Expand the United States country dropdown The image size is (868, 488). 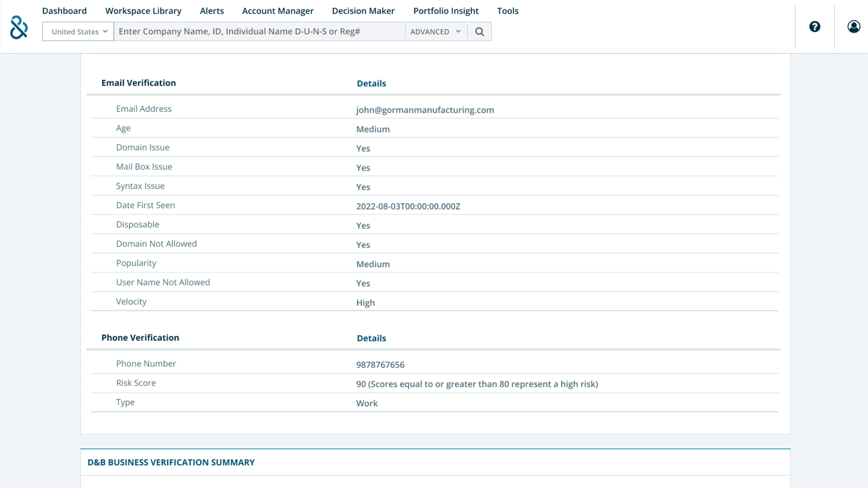pyautogui.click(x=78, y=32)
